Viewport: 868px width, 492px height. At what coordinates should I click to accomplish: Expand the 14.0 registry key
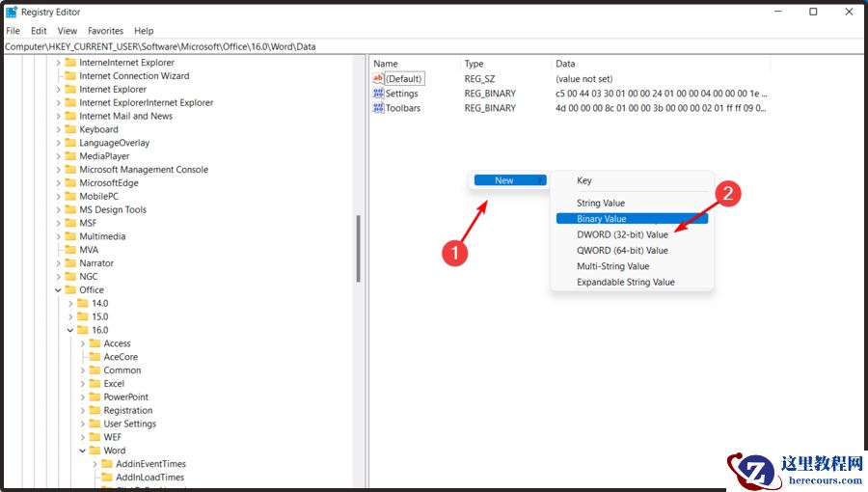[x=70, y=303]
